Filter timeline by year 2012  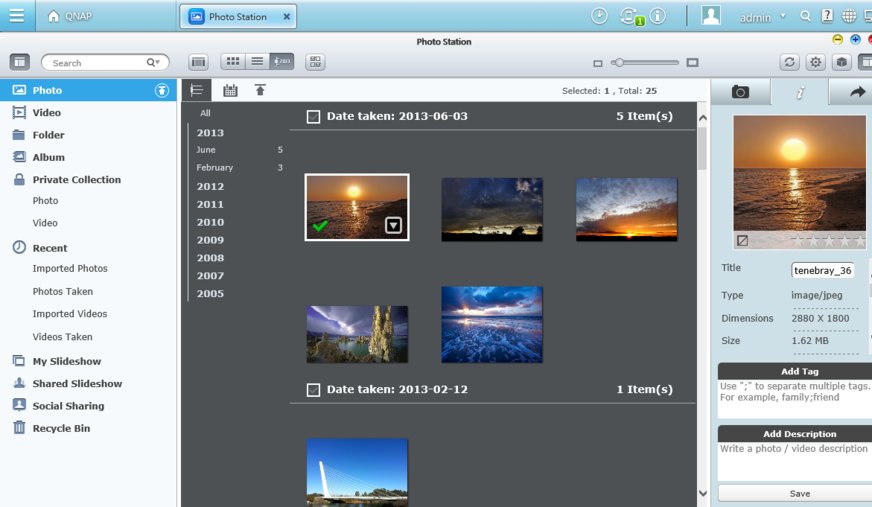coord(210,186)
